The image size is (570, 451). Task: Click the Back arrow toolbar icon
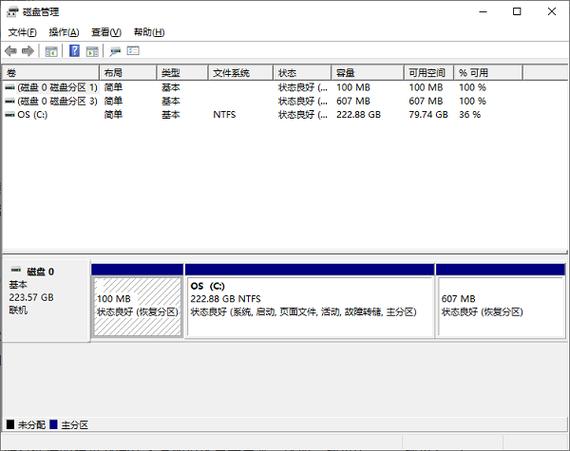click(11, 51)
